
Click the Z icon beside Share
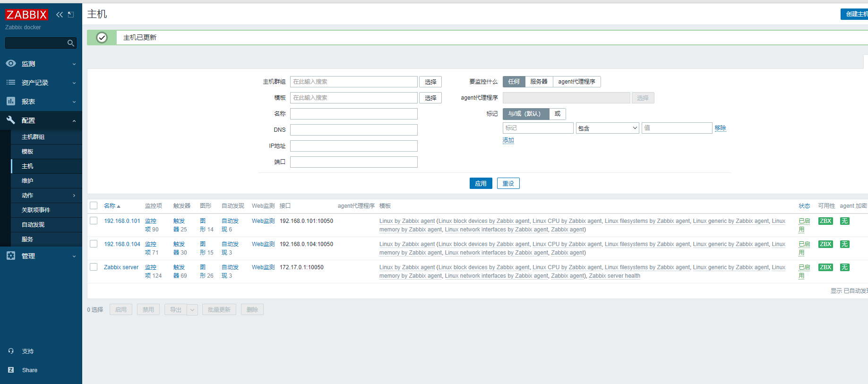[x=11, y=370]
